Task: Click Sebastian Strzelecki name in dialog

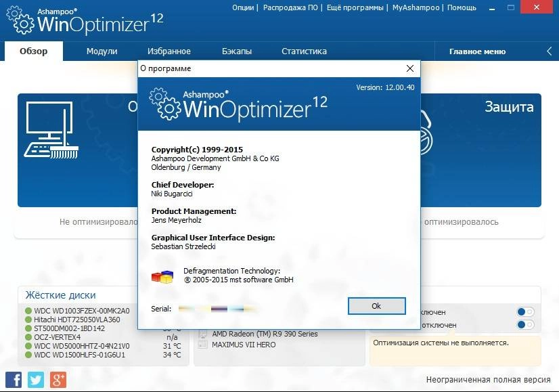Action: click(183, 246)
